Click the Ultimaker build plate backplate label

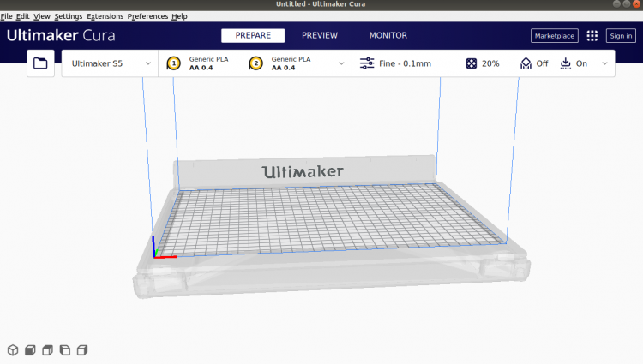point(303,171)
